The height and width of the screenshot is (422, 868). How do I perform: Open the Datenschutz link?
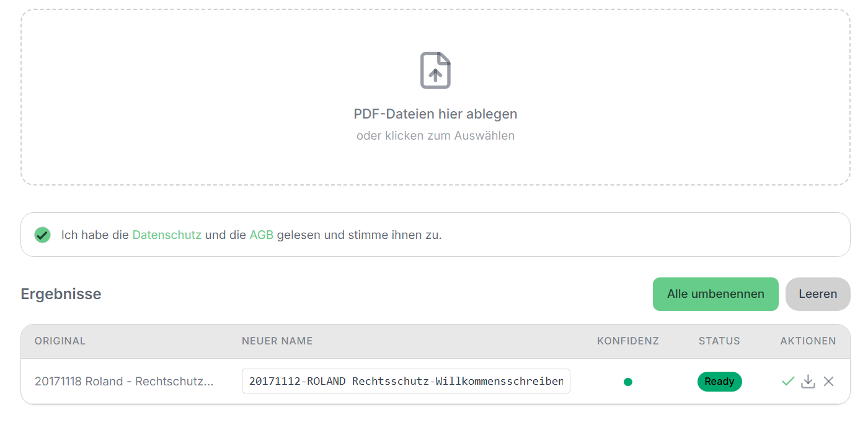pyautogui.click(x=166, y=235)
